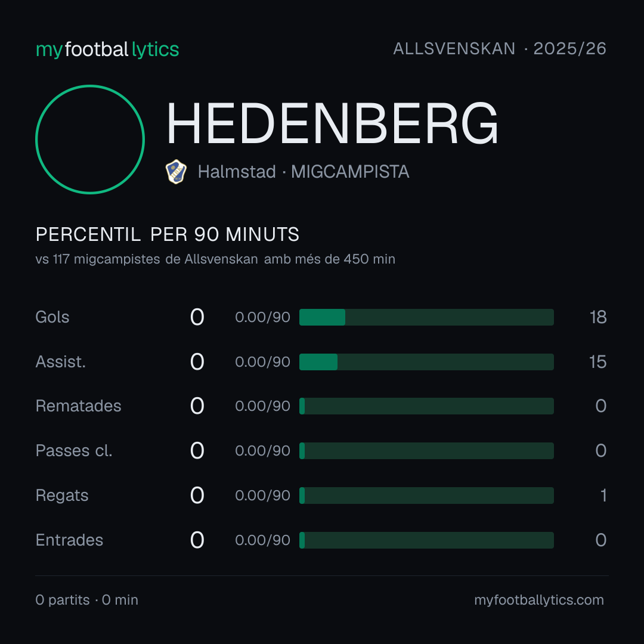Click the Assist. percentile bar
This screenshot has height=644, width=644.
coord(426,362)
